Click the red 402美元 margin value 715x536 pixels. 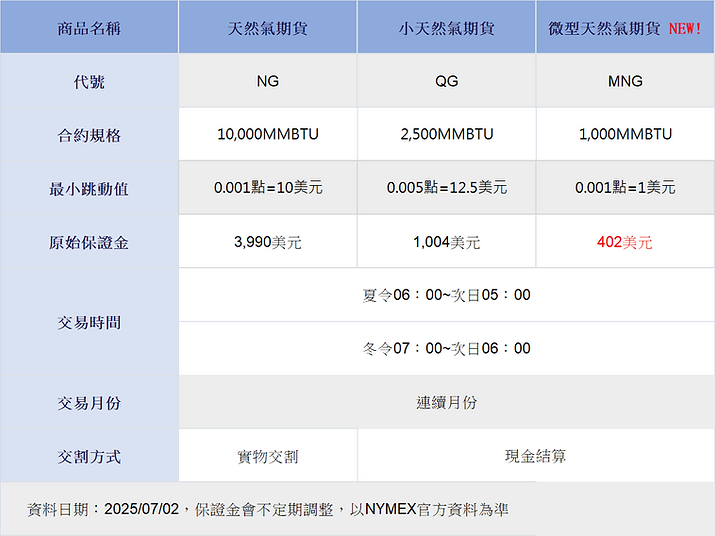(625, 242)
